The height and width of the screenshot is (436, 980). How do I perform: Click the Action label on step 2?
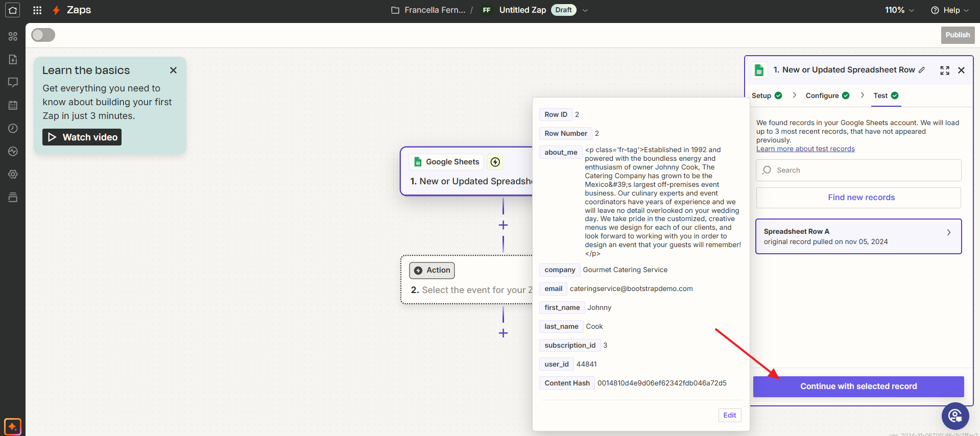[432, 270]
